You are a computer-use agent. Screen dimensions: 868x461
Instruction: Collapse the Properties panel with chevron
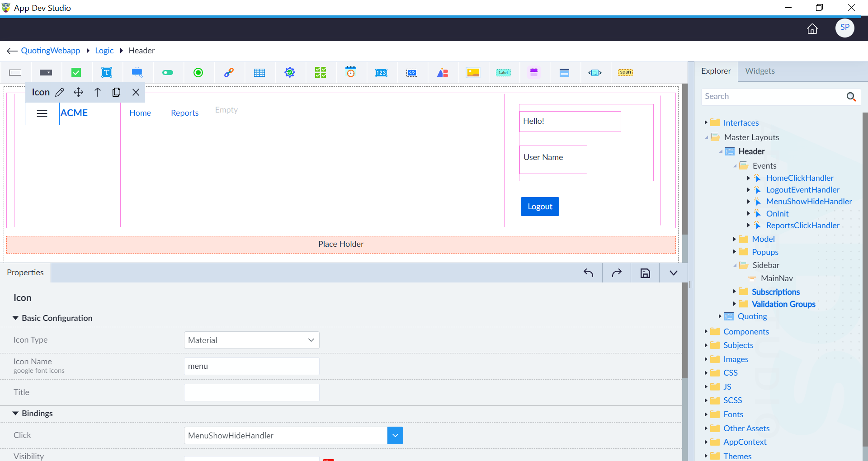click(x=674, y=273)
